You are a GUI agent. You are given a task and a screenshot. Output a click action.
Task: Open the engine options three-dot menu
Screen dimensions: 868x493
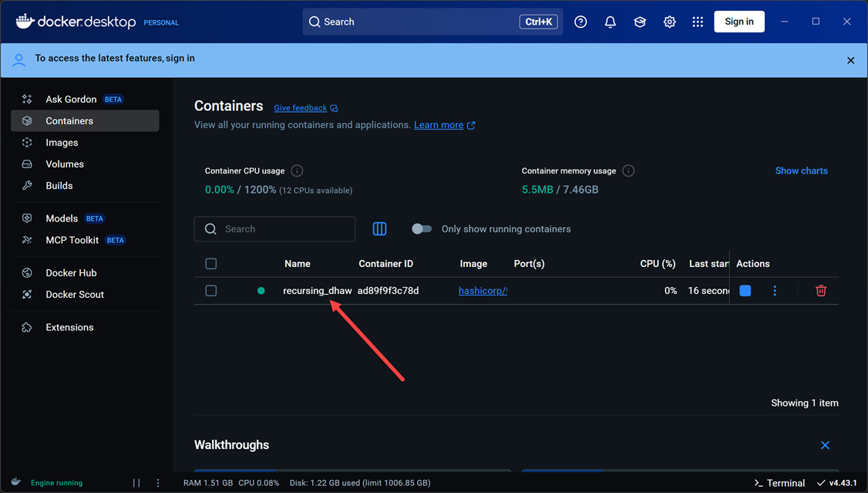[x=158, y=483]
